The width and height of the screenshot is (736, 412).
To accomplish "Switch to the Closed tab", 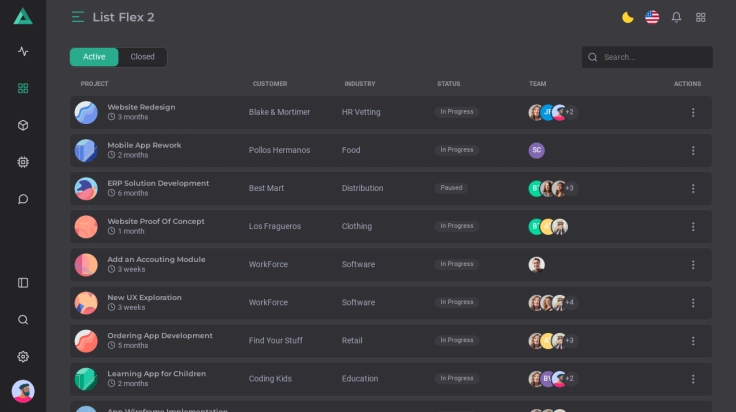I will coord(143,57).
